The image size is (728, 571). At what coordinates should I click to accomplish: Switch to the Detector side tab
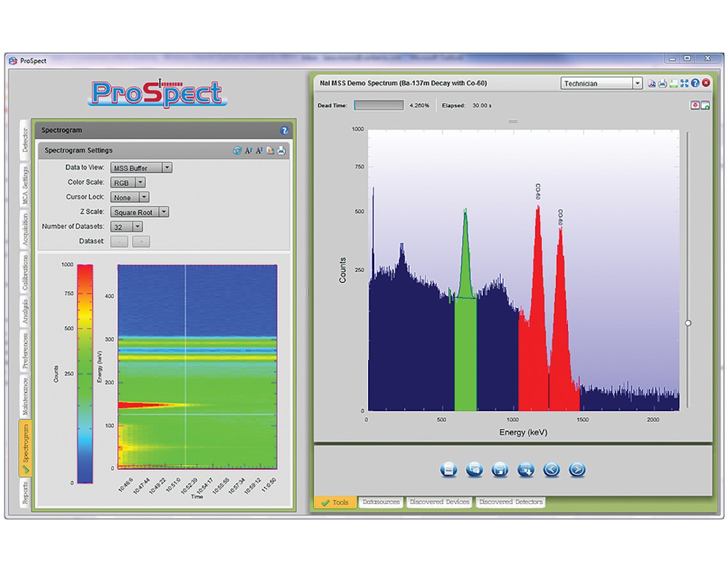click(x=24, y=140)
